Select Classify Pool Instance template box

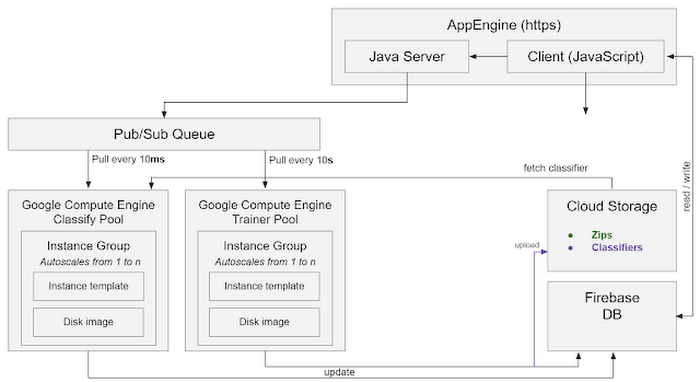pos(88,286)
